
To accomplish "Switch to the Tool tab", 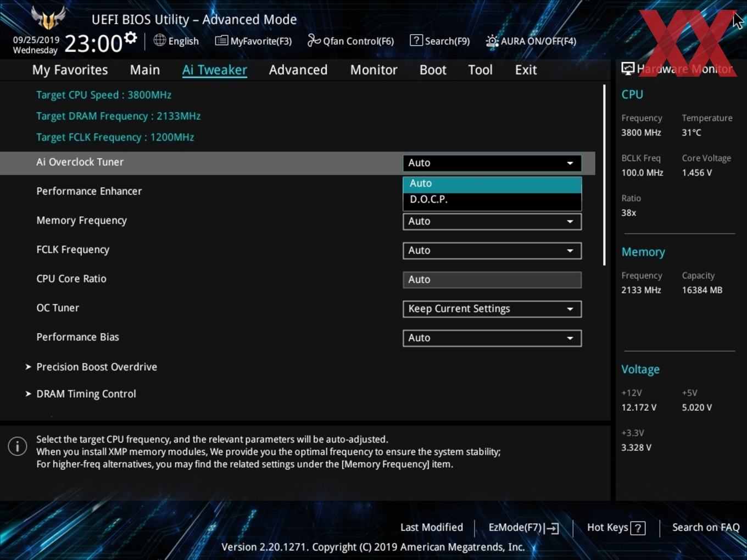I will 480,70.
